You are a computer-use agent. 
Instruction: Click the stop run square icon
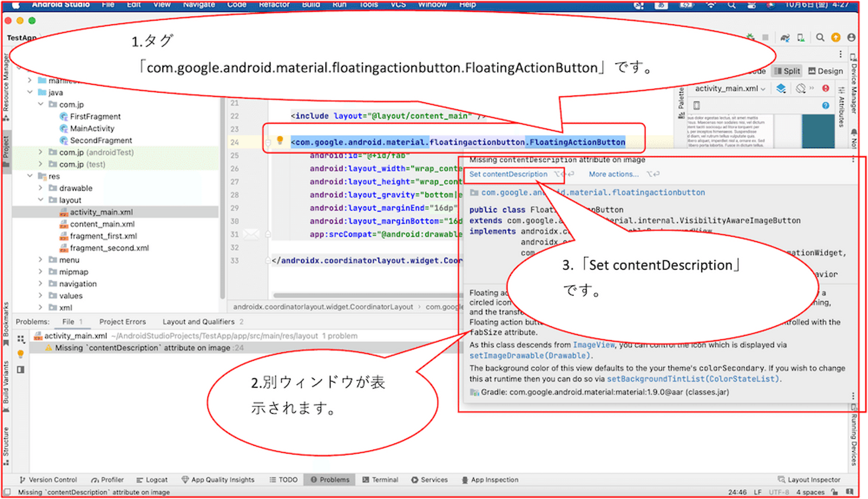tap(765, 37)
